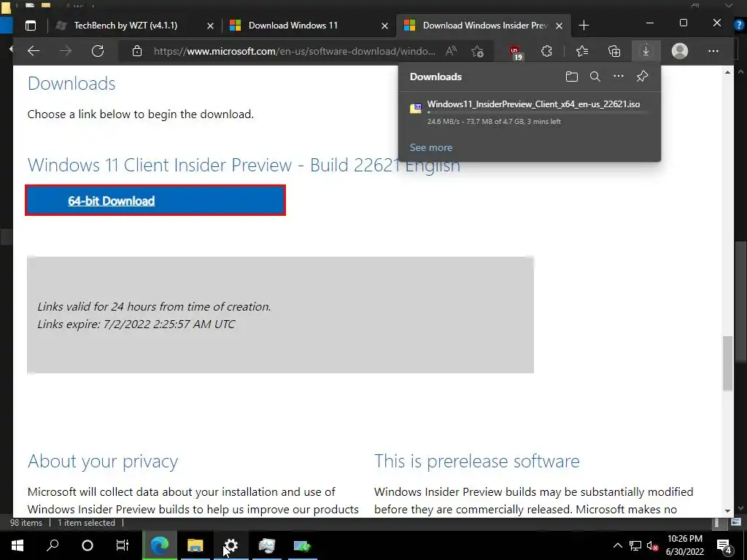Open Settings gear on the taskbar
The height and width of the screenshot is (560, 747).
pyautogui.click(x=231, y=545)
